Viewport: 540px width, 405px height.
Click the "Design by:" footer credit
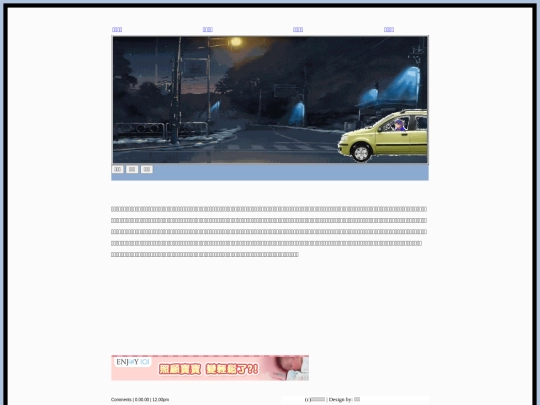pos(341,399)
